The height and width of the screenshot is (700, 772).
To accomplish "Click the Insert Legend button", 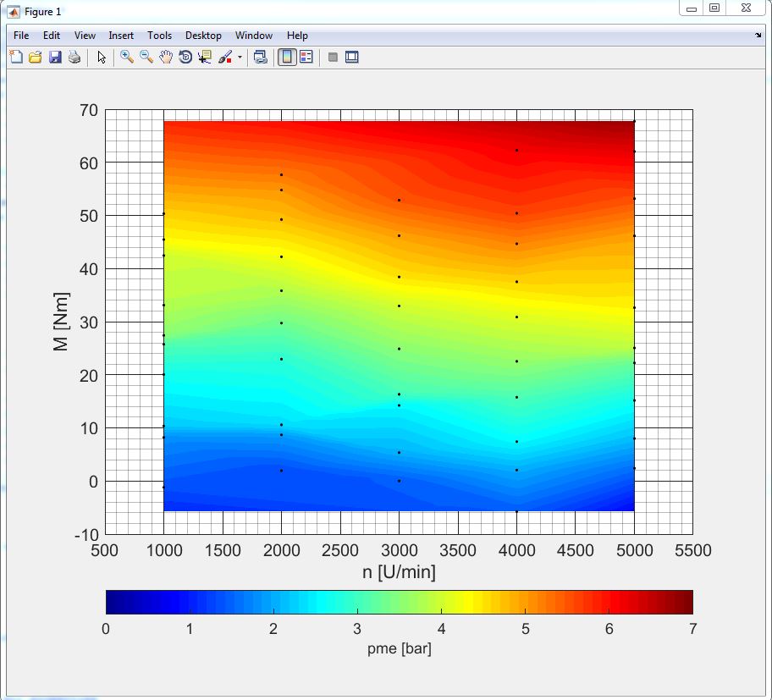I will (x=306, y=58).
